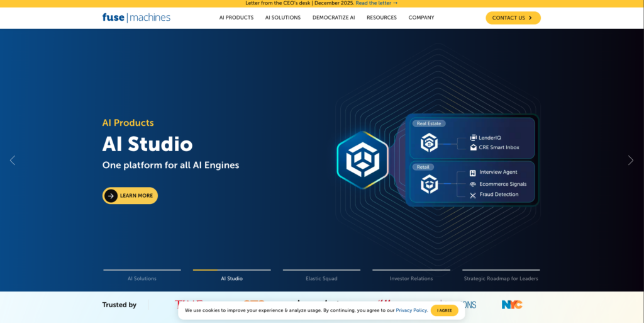Open the Read the letter link

coord(376,3)
